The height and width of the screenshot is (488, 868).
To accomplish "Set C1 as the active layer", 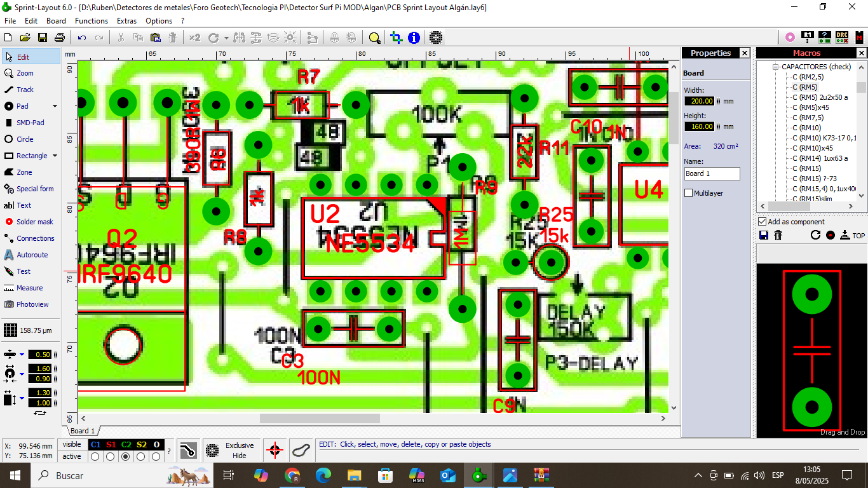I will 95,456.
